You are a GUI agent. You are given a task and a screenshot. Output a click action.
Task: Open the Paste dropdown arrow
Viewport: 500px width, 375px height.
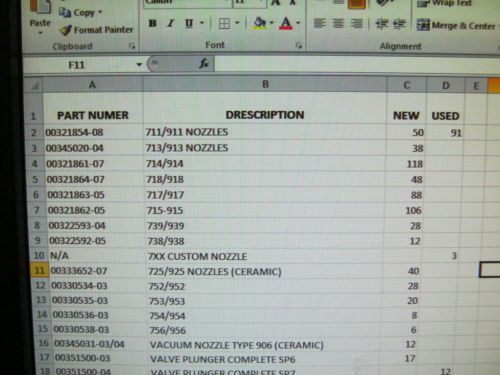[x=40, y=33]
